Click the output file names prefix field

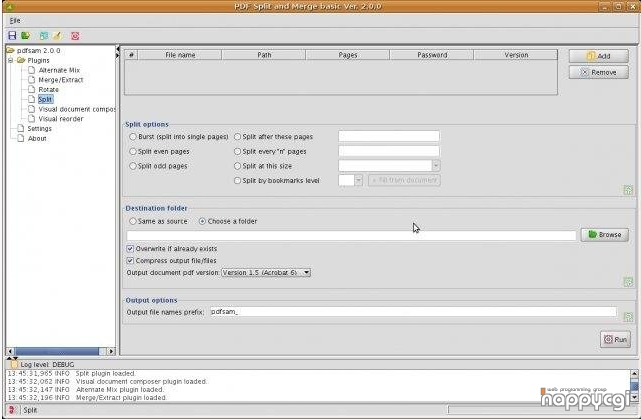pyautogui.click(x=413, y=312)
